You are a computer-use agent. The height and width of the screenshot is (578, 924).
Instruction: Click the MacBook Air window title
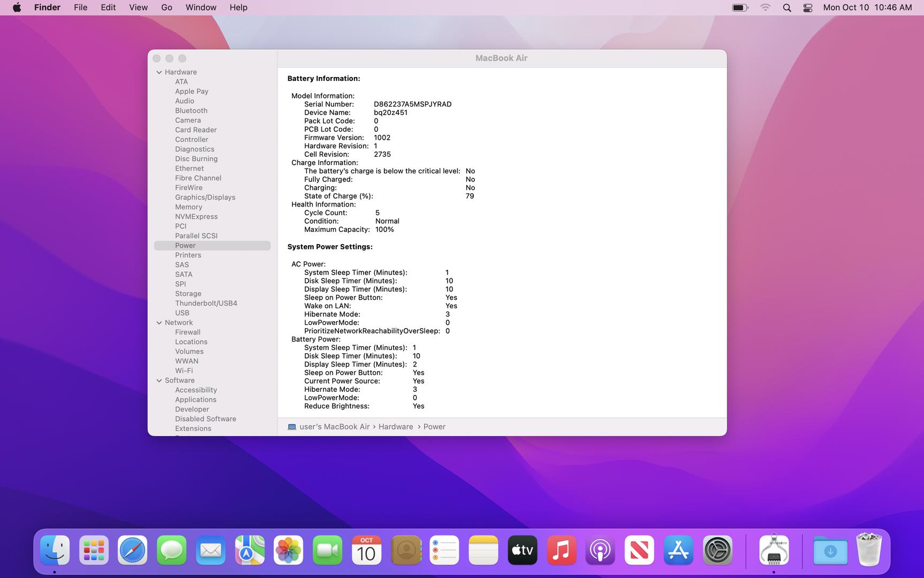502,58
